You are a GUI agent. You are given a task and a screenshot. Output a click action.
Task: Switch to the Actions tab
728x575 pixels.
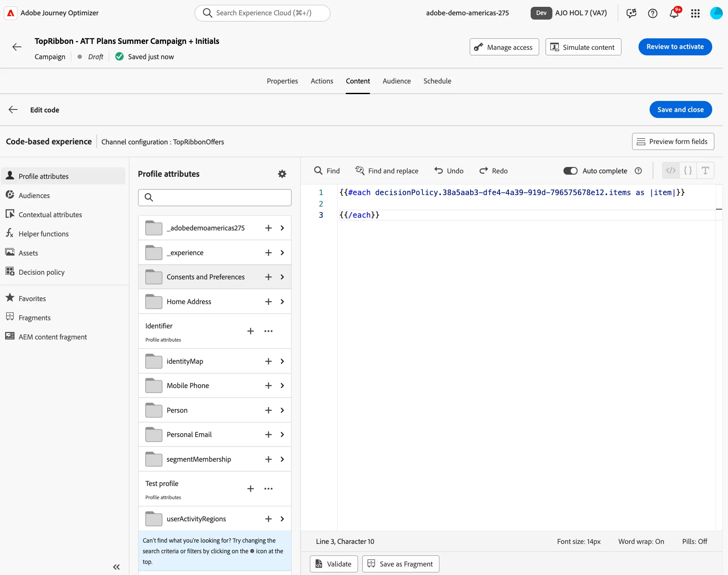322,81
